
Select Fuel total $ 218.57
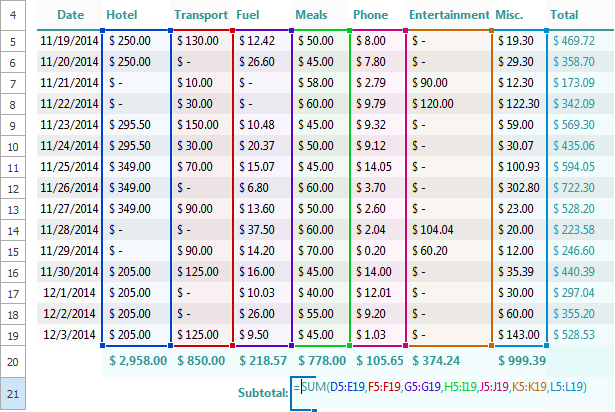(263, 361)
